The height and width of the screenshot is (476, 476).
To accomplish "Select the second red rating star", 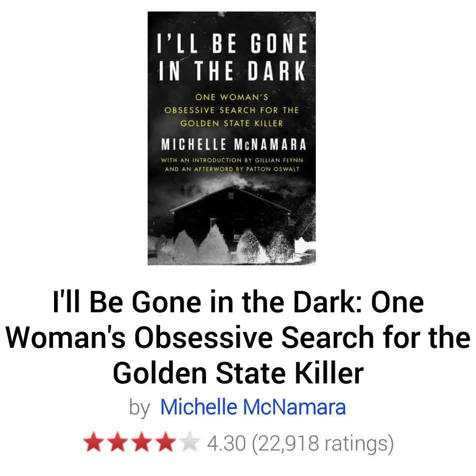I will point(118,442).
